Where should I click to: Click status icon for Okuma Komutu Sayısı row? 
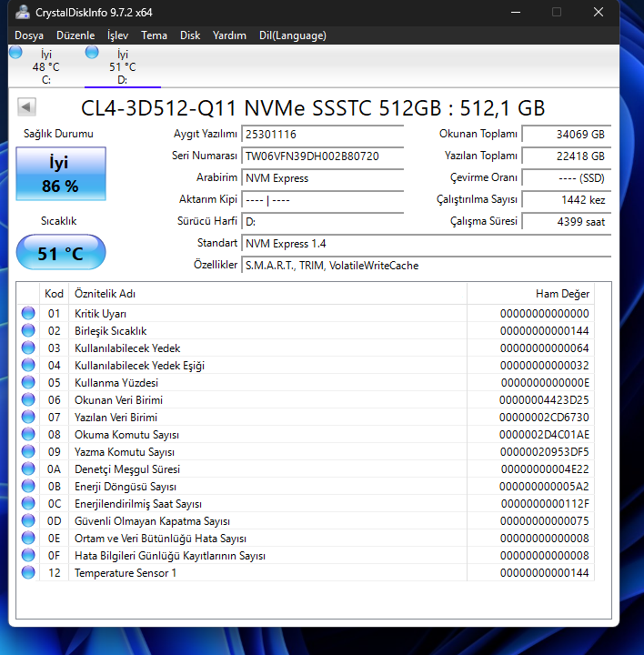[28, 434]
